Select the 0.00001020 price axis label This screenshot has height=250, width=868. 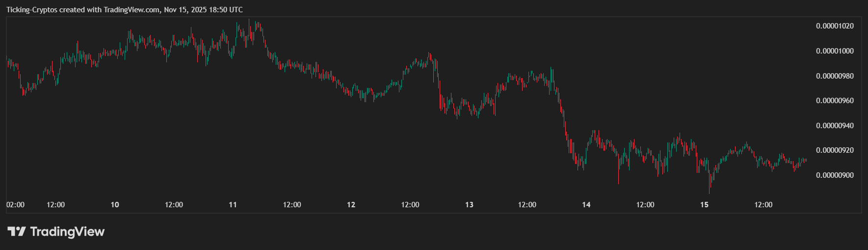[835, 26]
